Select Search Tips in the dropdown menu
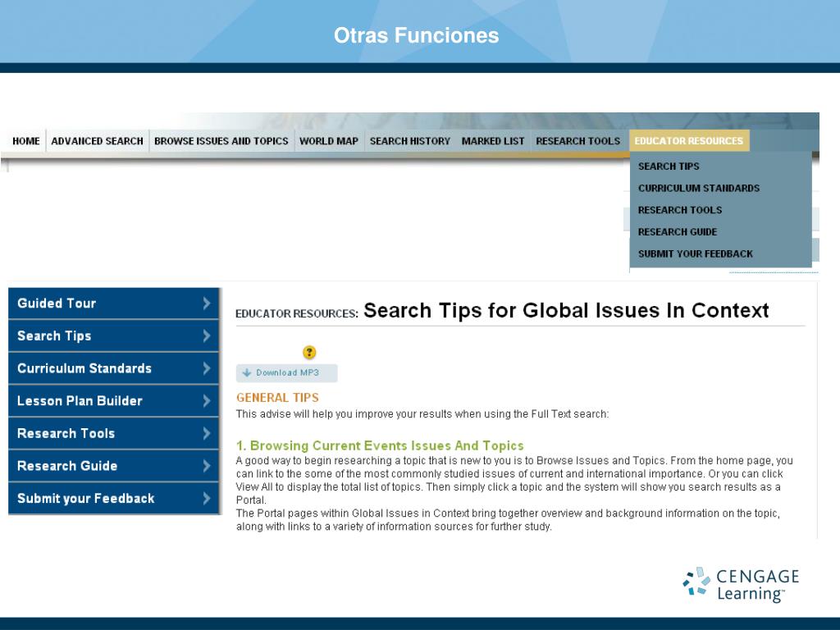840x630 pixels. click(669, 166)
